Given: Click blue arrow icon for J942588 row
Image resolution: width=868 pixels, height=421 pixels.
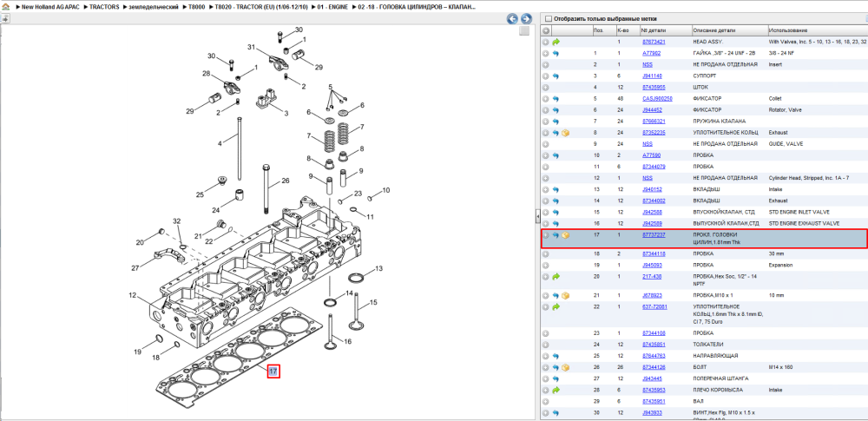Looking at the screenshot, I should point(556,212).
